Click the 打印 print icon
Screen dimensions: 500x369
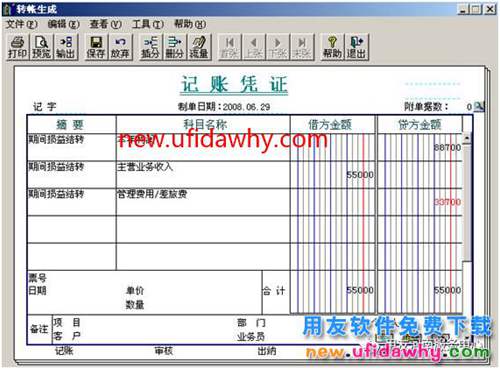pyautogui.click(x=17, y=47)
